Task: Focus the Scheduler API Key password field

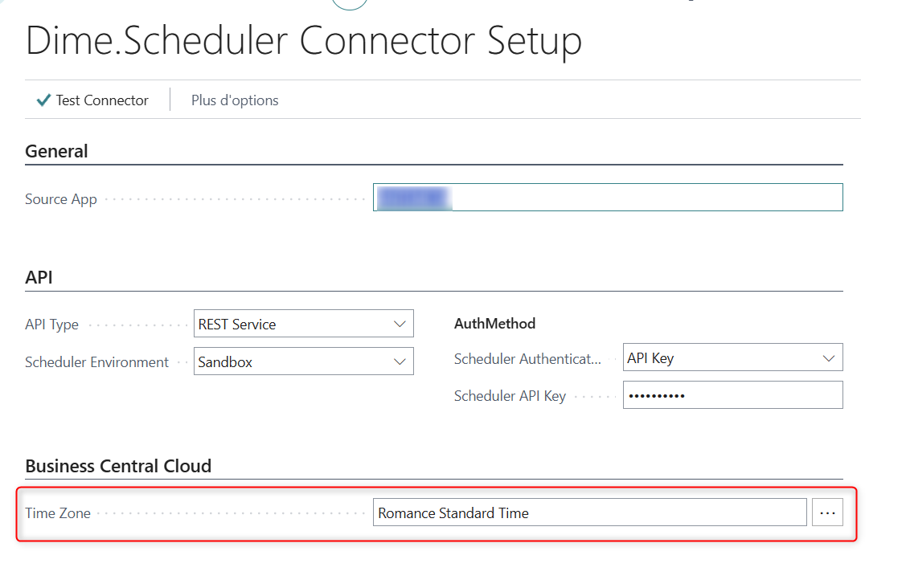Action: (732, 395)
